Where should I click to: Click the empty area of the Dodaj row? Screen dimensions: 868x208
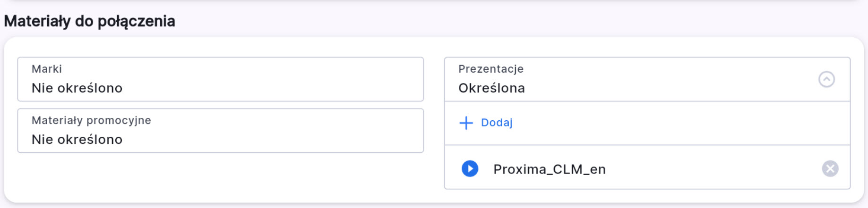coord(685,123)
